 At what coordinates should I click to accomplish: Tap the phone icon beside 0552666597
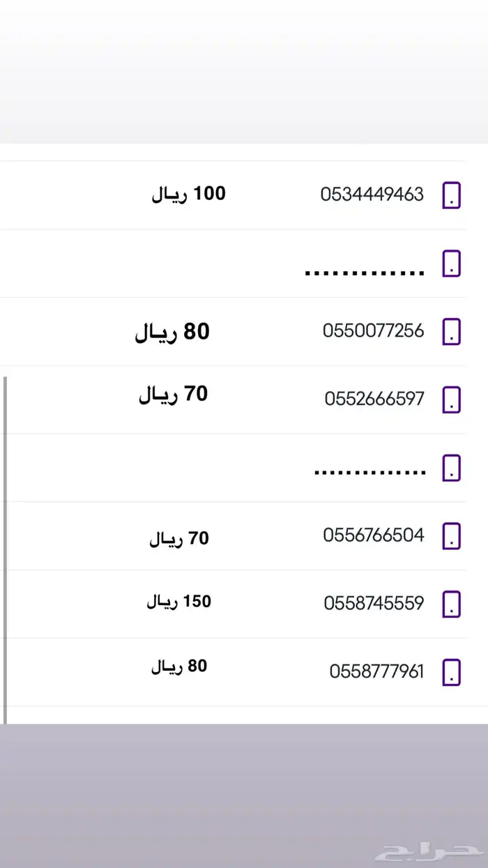(x=451, y=399)
